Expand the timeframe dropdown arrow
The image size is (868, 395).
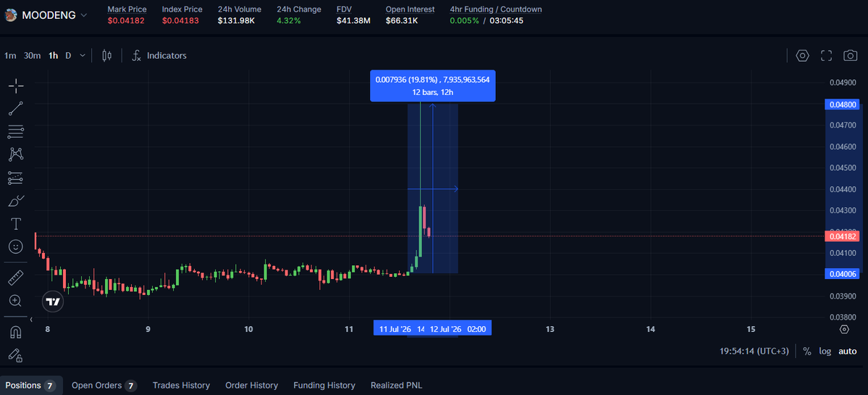point(83,55)
